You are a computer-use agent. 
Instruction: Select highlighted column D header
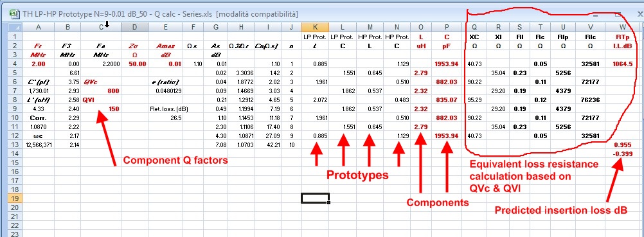pyautogui.click(x=135, y=28)
